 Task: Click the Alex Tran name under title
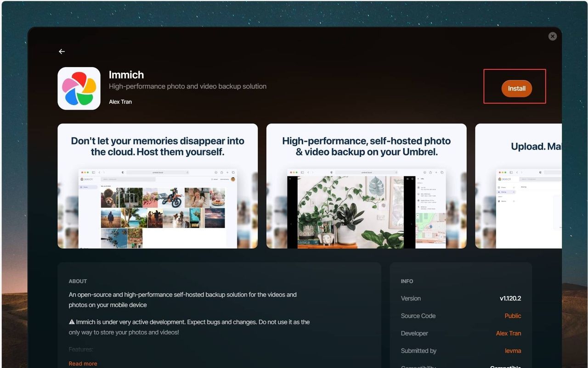(x=120, y=102)
